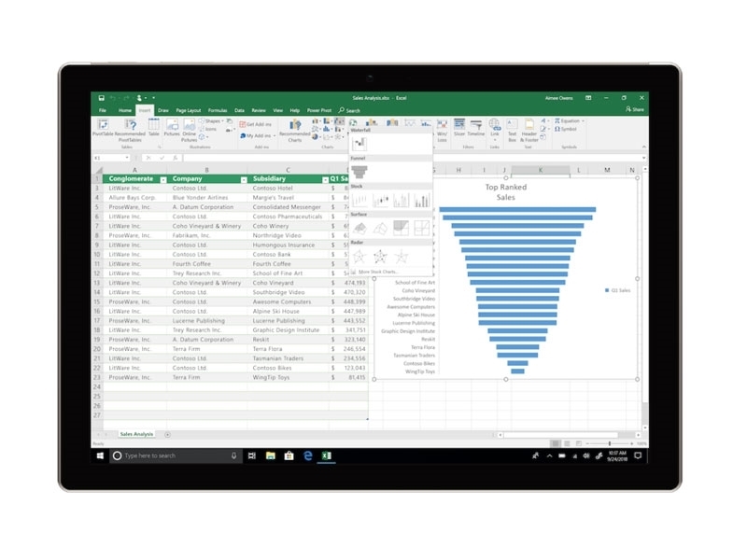Switch to the Data tab
The height and width of the screenshot is (560, 747).
[x=239, y=110]
